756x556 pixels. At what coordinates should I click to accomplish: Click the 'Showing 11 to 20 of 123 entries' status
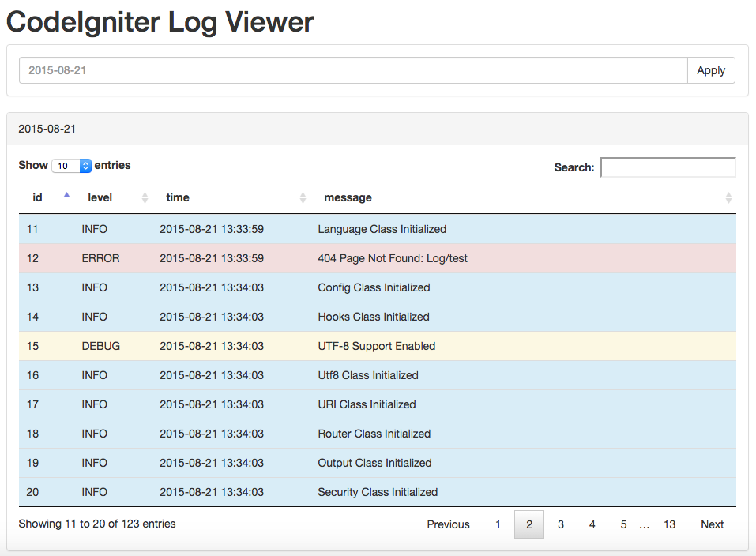(97, 524)
